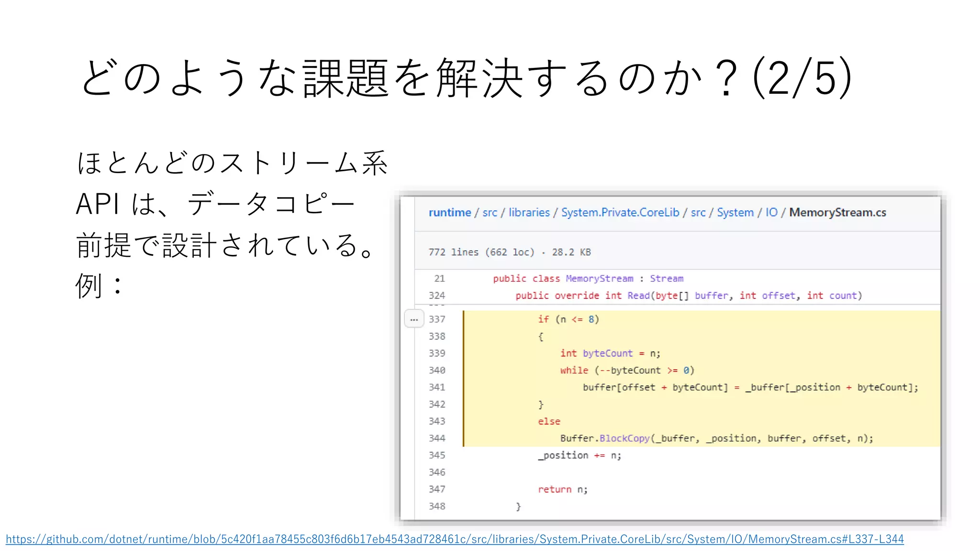Viewport: 980px width, 551px height.
Task: Click the text 'ほとんどのストリーム系'
Action: (x=233, y=163)
